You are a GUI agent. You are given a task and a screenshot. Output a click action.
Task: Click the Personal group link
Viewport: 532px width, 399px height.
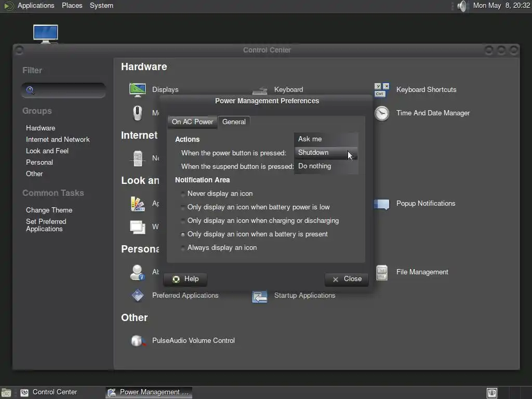tap(39, 163)
